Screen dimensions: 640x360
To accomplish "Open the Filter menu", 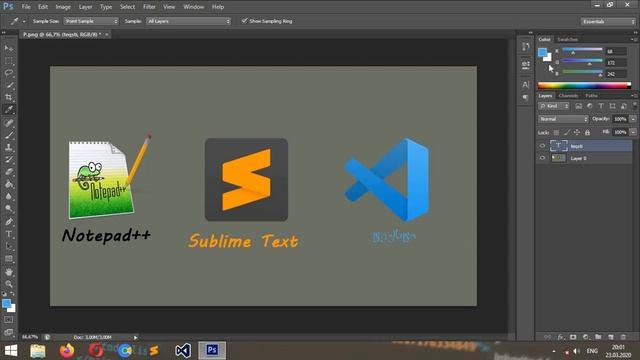I will pyautogui.click(x=149, y=7).
